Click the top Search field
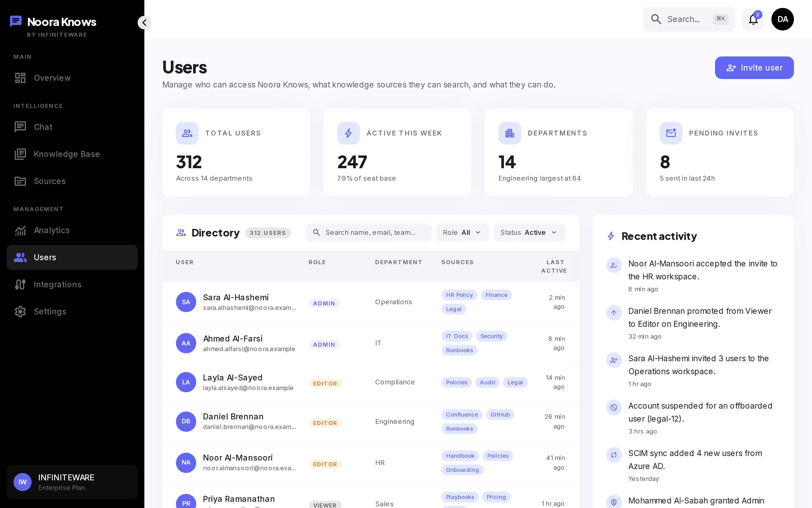812x508 pixels. point(689,19)
